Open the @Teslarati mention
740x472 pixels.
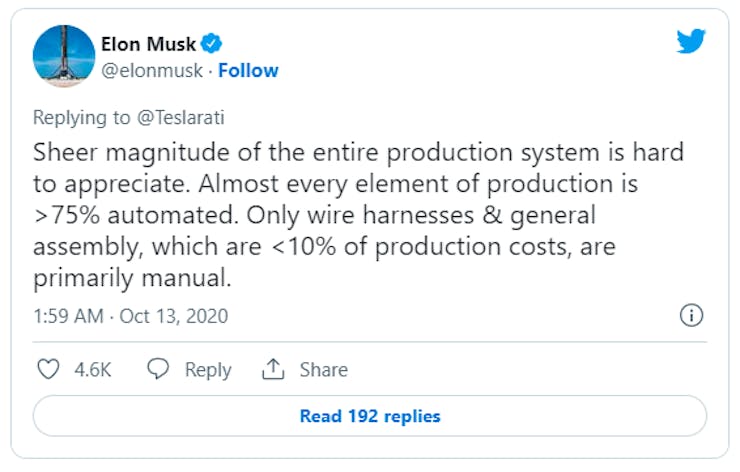(178, 117)
